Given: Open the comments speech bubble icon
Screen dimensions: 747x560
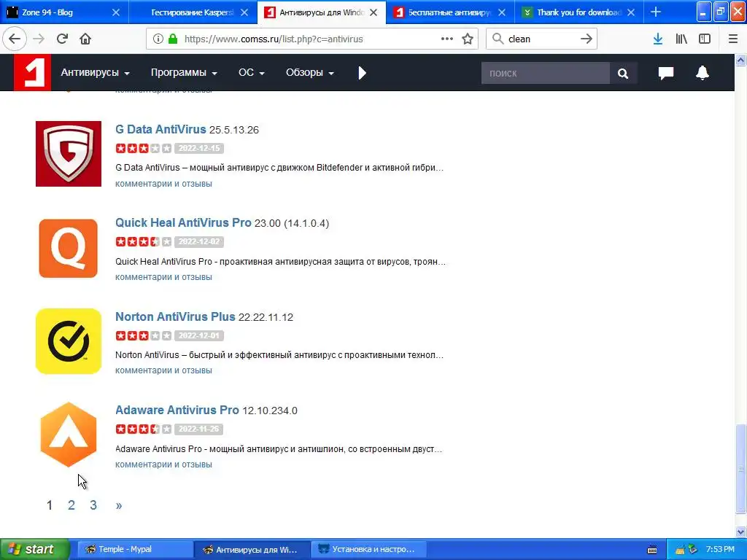Looking at the screenshot, I should pos(665,73).
